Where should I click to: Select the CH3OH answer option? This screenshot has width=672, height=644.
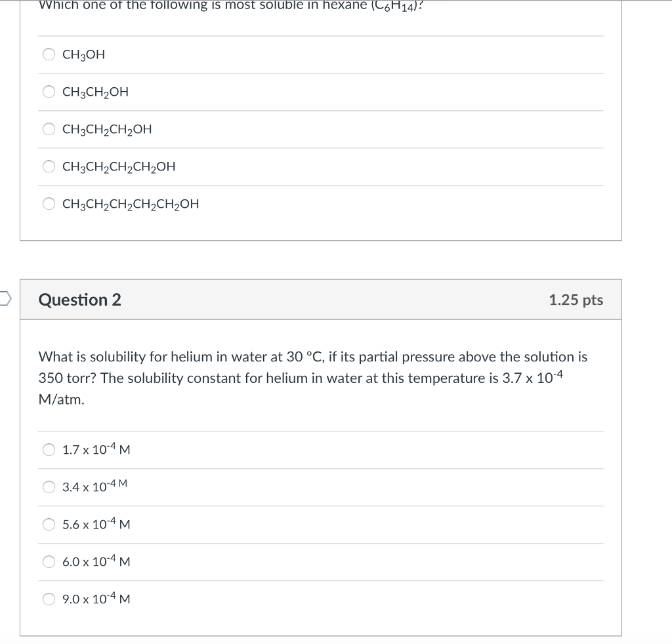tap(49, 54)
